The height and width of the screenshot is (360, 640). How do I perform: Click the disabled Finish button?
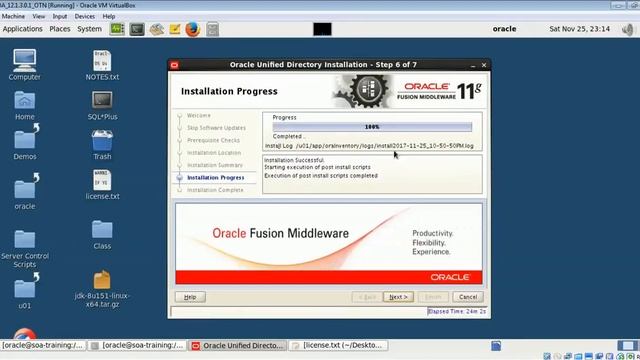click(x=433, y=297)
